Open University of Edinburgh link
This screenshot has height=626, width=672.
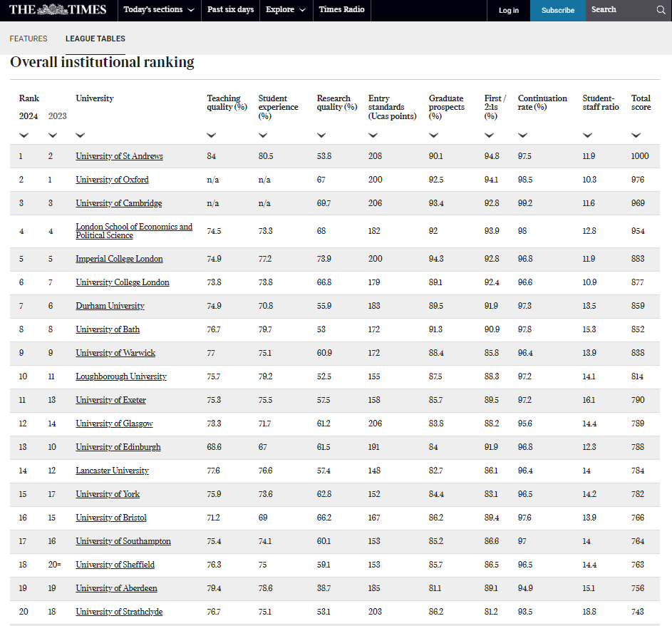118,447
